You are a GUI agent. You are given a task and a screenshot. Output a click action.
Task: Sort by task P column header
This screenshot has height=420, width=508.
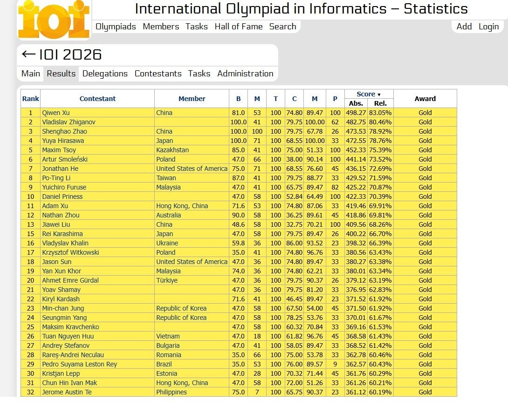point(335,99)
